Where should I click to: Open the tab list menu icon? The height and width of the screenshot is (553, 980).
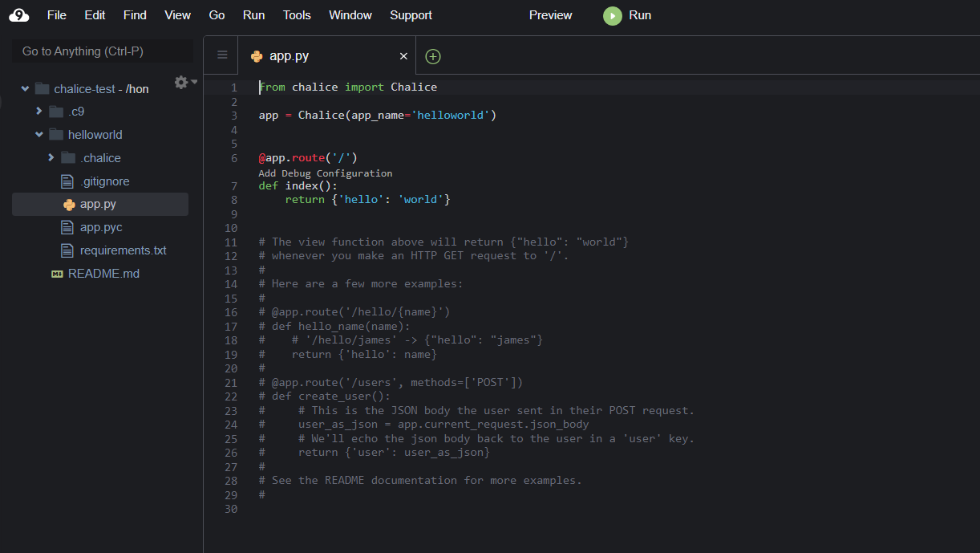(222, 55)
